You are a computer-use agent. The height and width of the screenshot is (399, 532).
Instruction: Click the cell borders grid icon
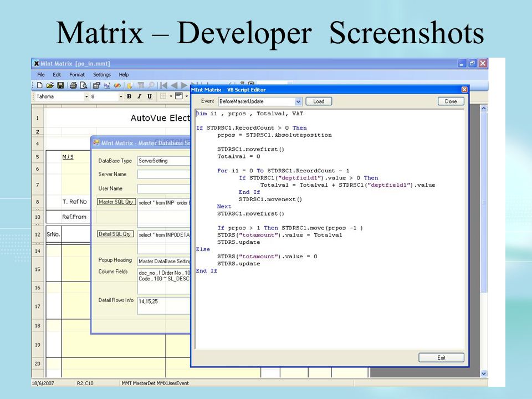tap(163, 96)
